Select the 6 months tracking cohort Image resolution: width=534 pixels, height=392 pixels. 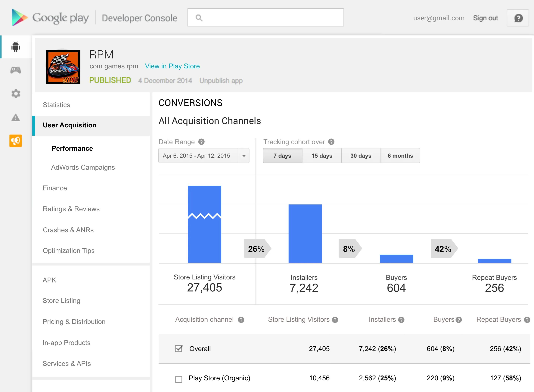click(400, 156)
